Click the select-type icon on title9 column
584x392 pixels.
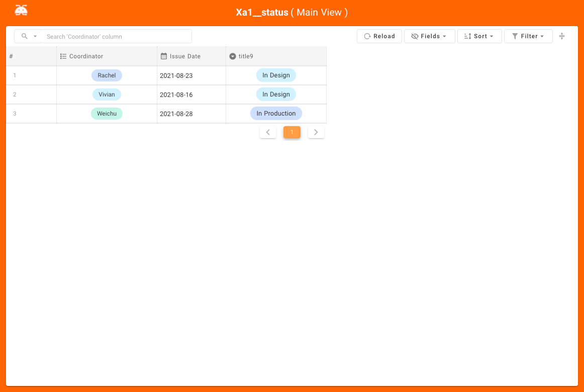click(232, 56)
